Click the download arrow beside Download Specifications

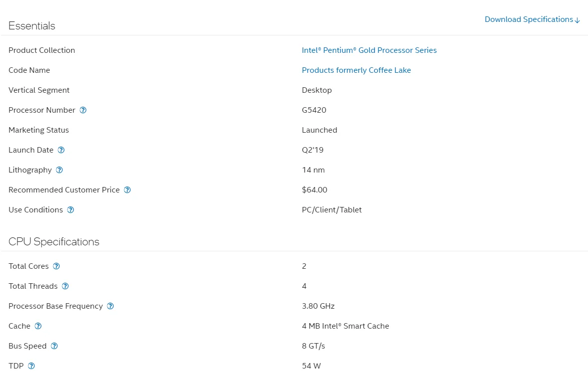578,20
